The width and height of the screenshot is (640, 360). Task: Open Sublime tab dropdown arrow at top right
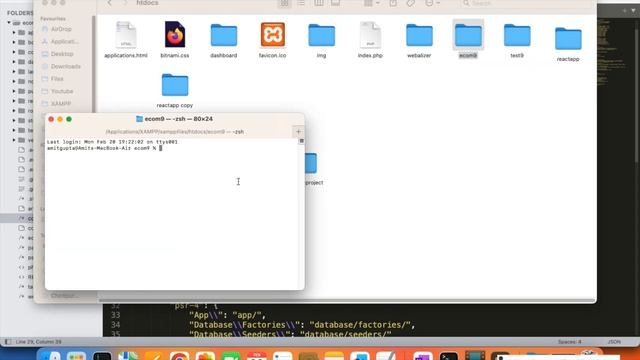click(x=633, y=11)
